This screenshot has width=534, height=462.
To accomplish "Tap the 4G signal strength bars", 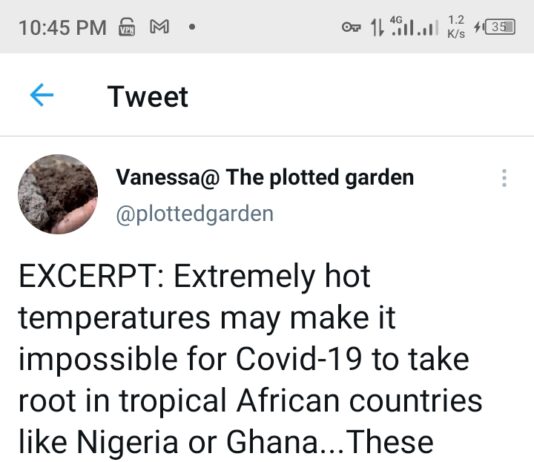I will click(403, 27).
